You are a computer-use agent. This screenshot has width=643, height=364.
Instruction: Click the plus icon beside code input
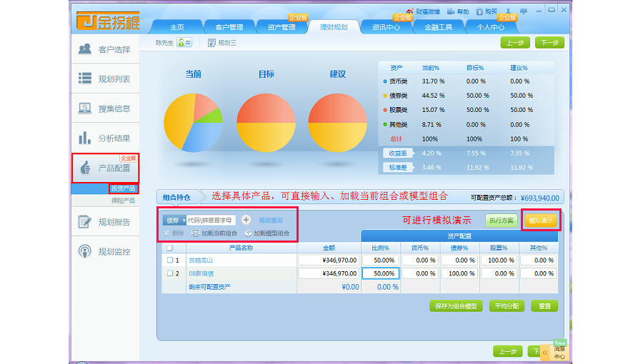246,221
